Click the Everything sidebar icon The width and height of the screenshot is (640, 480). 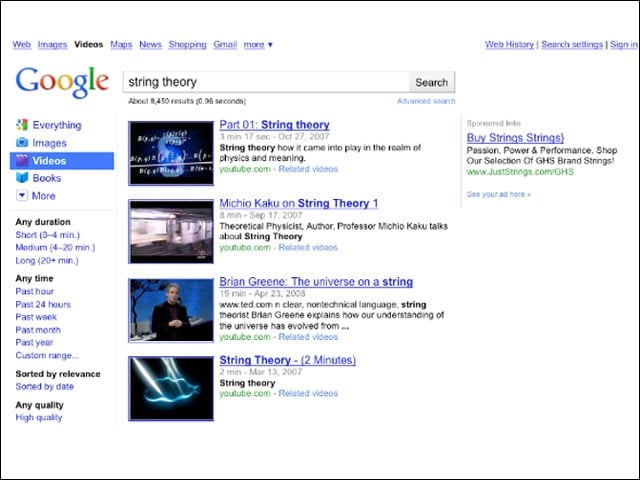(x=22, y=125)
